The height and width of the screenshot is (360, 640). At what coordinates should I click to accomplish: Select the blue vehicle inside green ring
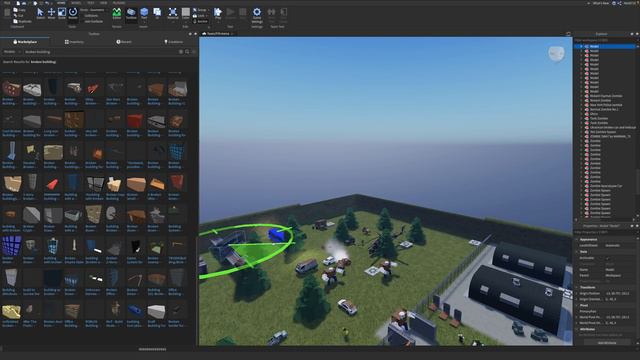(x=277, y=235)
